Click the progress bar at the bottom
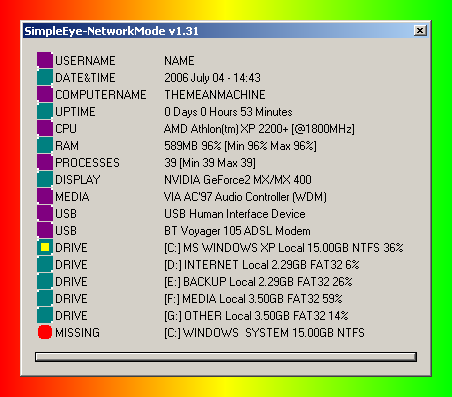Viewport: 452px width, 397px height. [226, 357]
